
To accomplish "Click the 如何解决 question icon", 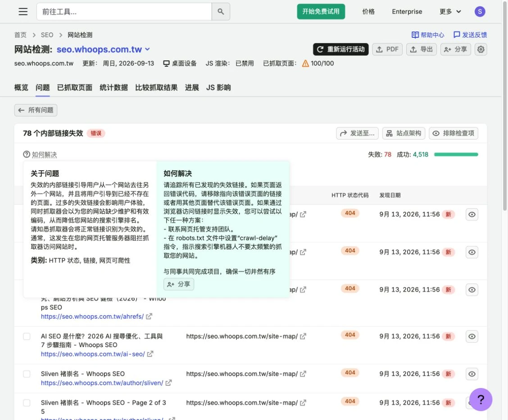I will (x=27, y=154).
